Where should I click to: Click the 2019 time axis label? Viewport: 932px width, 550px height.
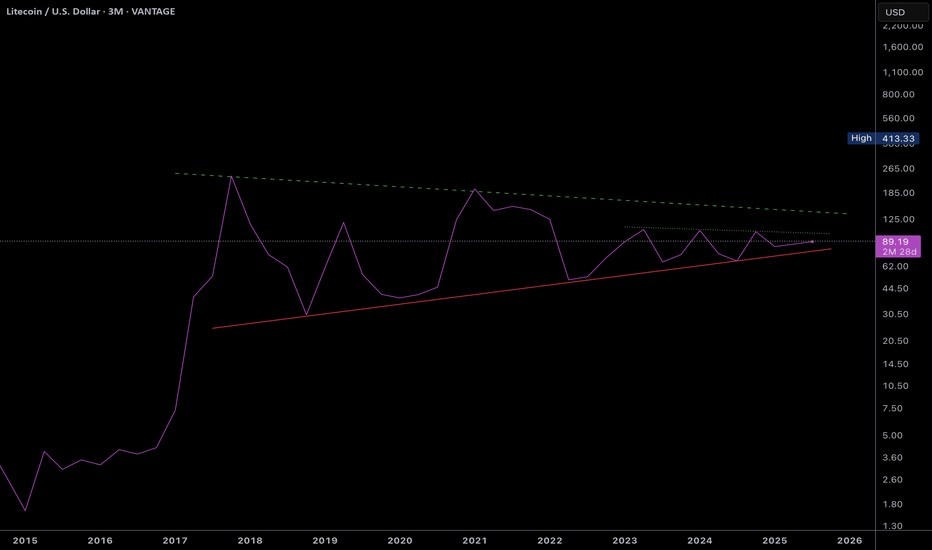(325, 540)
